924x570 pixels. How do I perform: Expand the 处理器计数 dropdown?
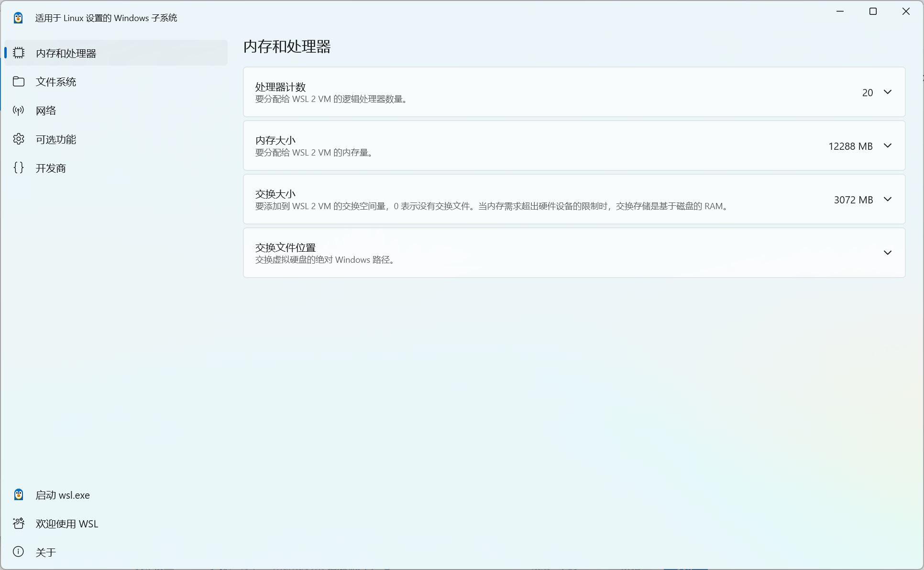pos(888,92)
